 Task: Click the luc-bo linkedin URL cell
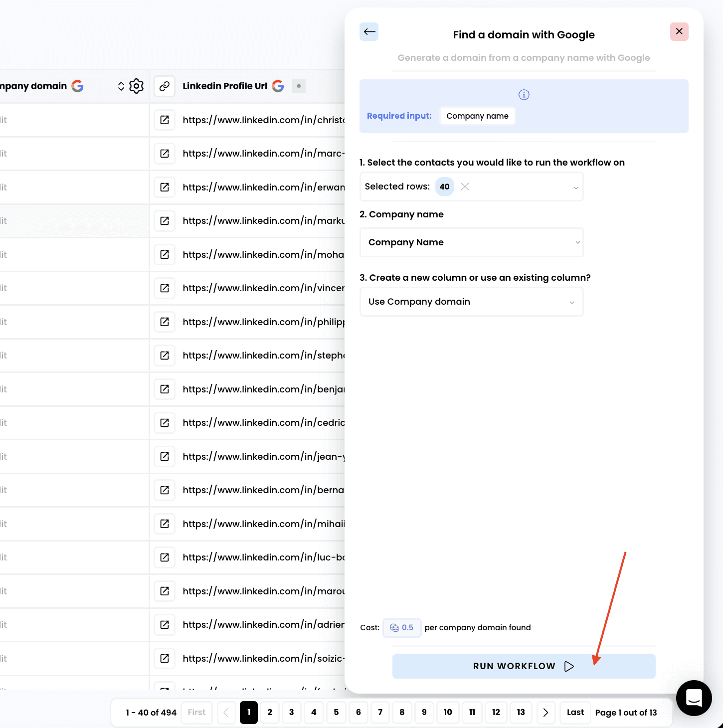[x=264, y=557]
